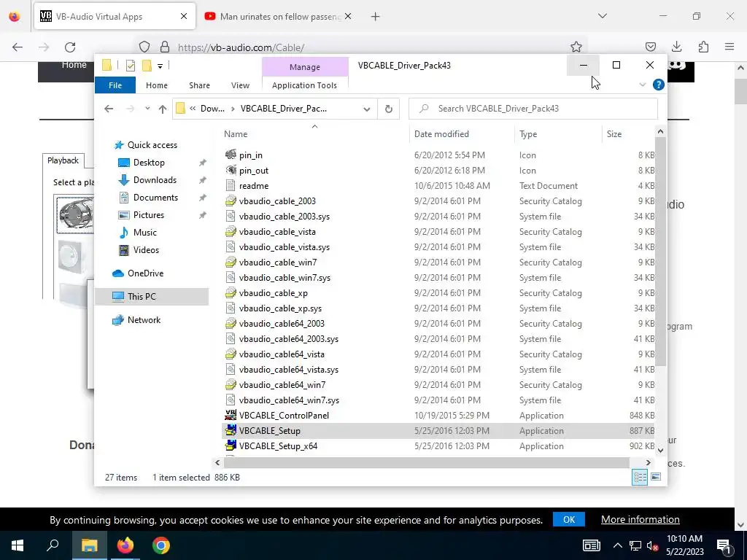This screenshot has width=747, height=560.
Task: Select the VBCABLE_ControlPanel application icon
Action: coord(231,415)
